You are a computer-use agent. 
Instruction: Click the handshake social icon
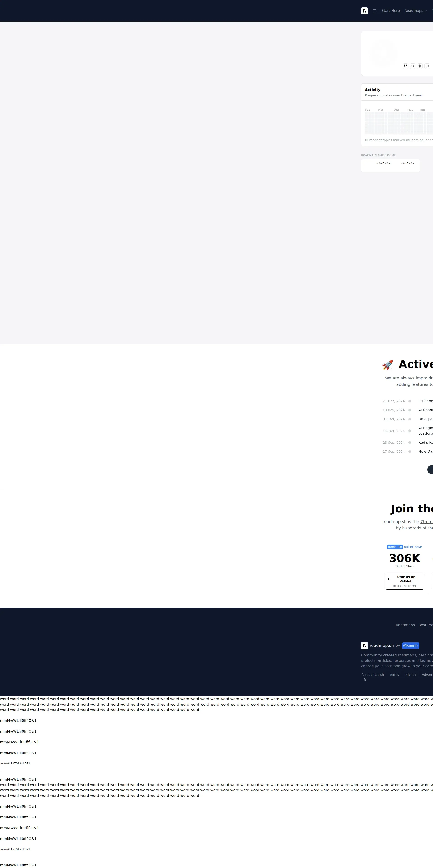point(412,66)
